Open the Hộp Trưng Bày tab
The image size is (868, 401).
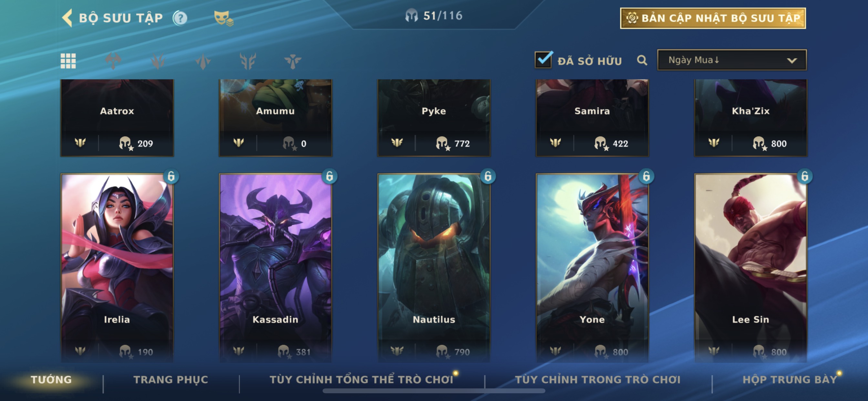790,379
